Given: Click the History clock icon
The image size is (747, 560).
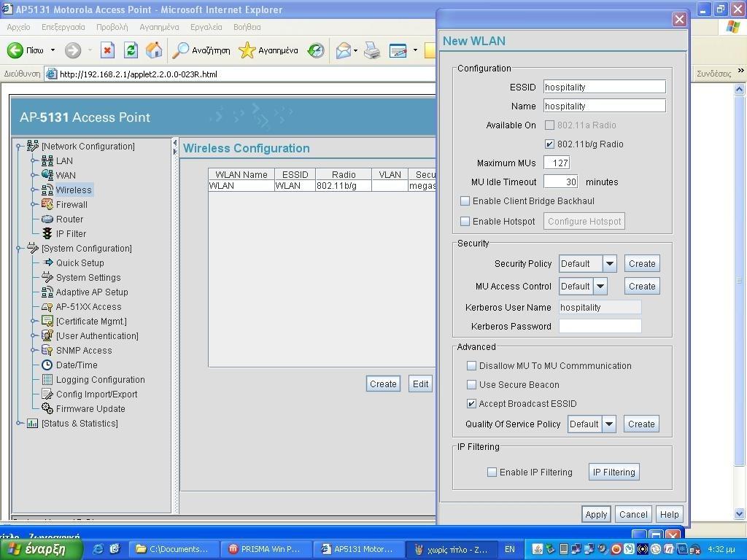Looking at the screenshot, I should point(316,50).
